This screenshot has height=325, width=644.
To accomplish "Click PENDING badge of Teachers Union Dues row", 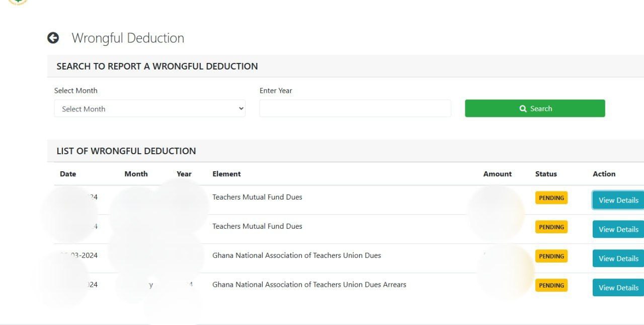I will point(551,256).
